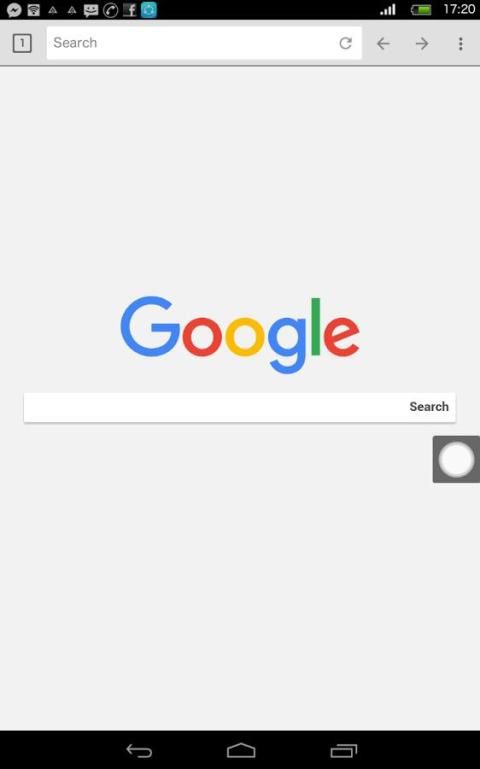Tap the blue app notification icon
Screen dimensions: 480x769
coord(149,10)
